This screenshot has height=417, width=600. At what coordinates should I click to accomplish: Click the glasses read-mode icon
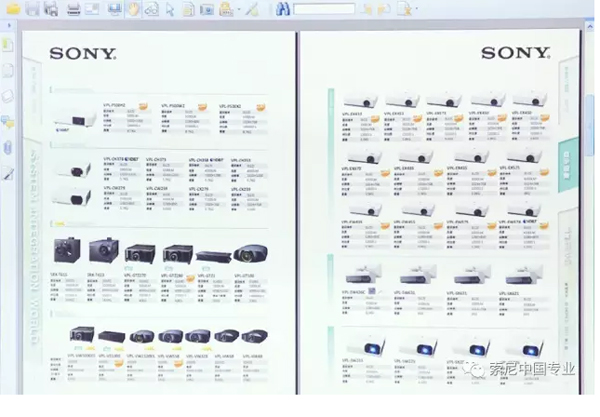click(x=151, y=8)
